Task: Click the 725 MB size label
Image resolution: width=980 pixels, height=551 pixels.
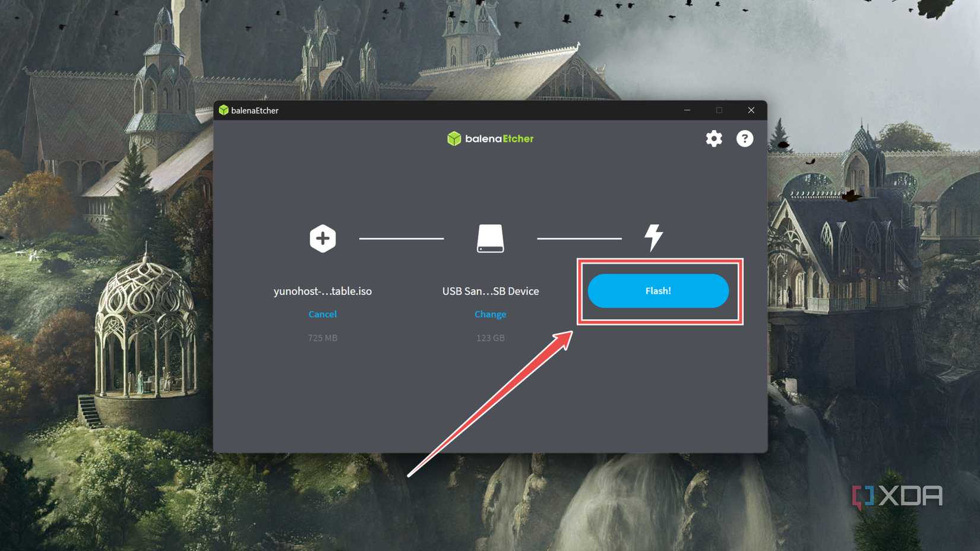Action: click(323, 337)
